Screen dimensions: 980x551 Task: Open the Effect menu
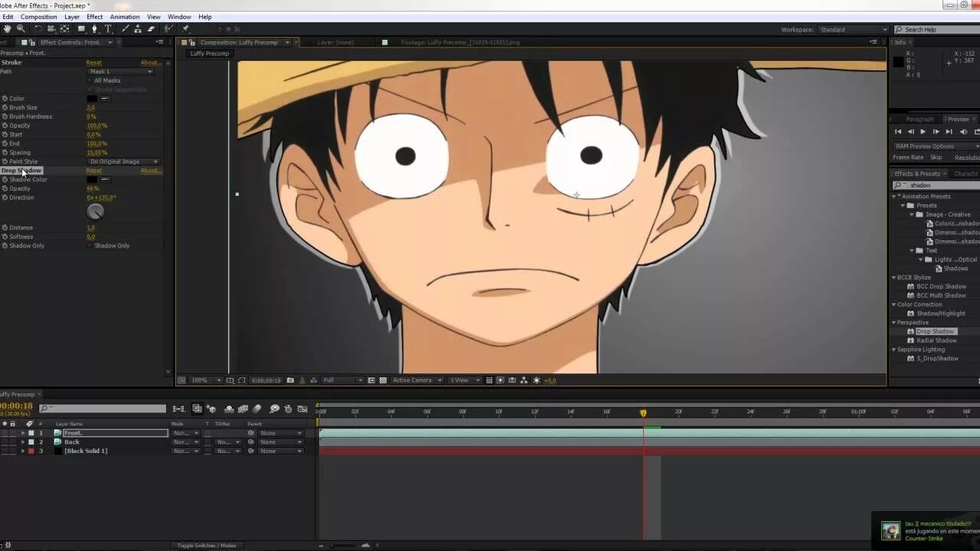point(95,17)
